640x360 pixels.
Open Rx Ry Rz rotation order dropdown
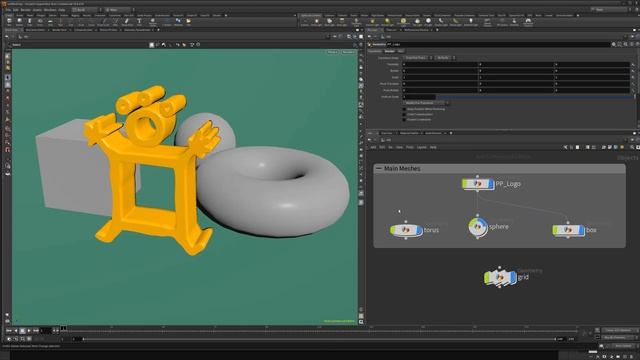click(x=445, y=58)
